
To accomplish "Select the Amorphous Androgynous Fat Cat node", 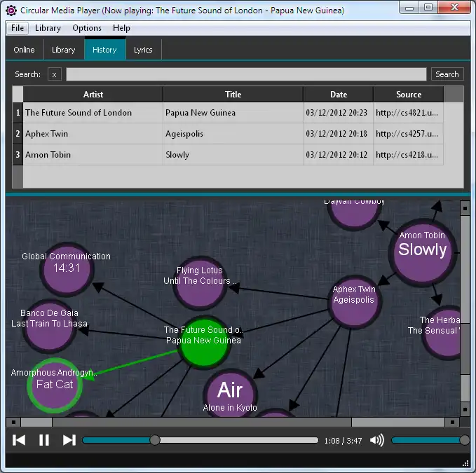I will tap(55, 385).
